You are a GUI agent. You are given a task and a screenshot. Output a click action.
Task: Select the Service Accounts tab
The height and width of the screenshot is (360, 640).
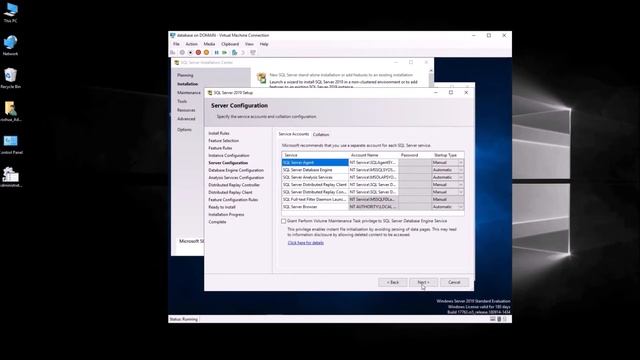(x=293, y=134)
